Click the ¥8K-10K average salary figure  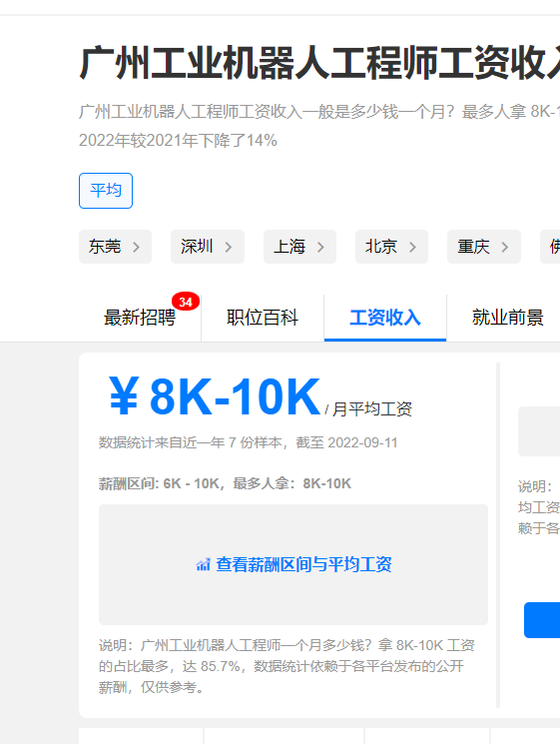coord(215,396)
